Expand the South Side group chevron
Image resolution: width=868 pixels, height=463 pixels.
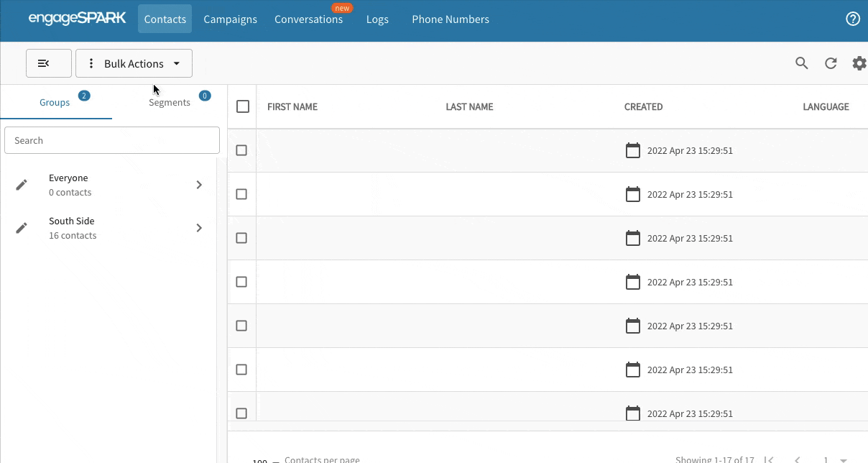199,228
